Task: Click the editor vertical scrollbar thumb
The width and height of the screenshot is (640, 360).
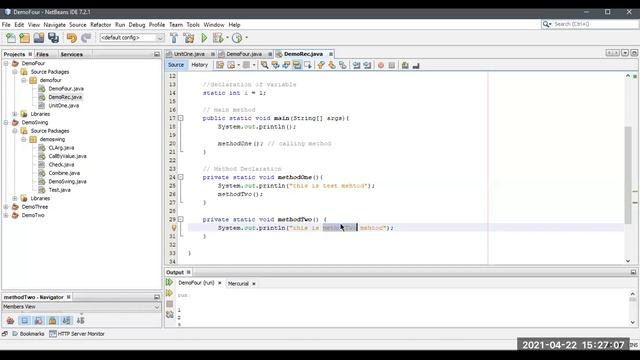Action: (628, 176)
